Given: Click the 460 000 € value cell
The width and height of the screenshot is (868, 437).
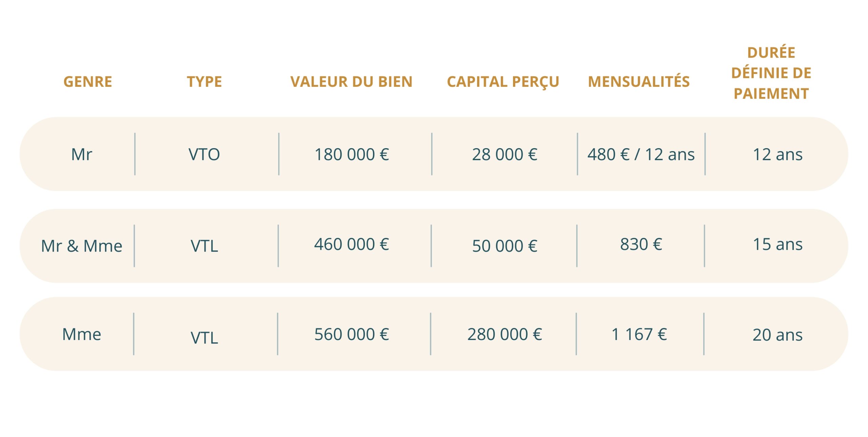Looking at the screenshot, I should click(352, 244).
